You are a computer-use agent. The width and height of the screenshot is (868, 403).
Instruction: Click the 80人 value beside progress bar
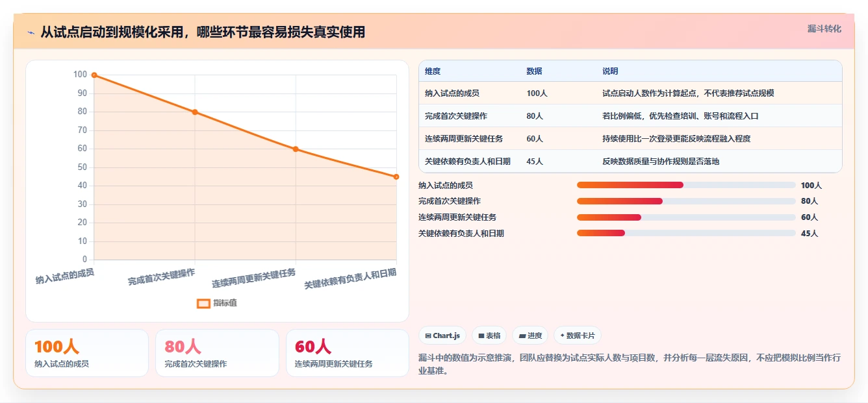(x=810, y=201)
